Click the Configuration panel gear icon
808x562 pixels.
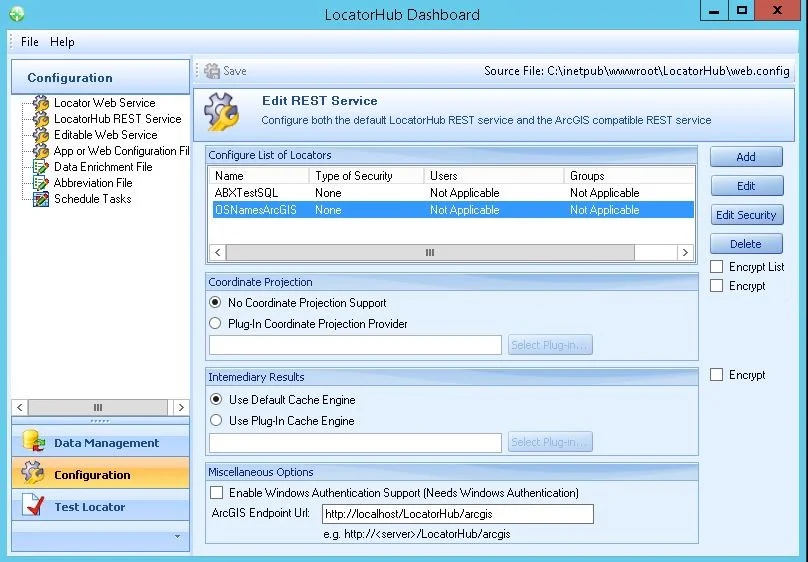point(34,474)
